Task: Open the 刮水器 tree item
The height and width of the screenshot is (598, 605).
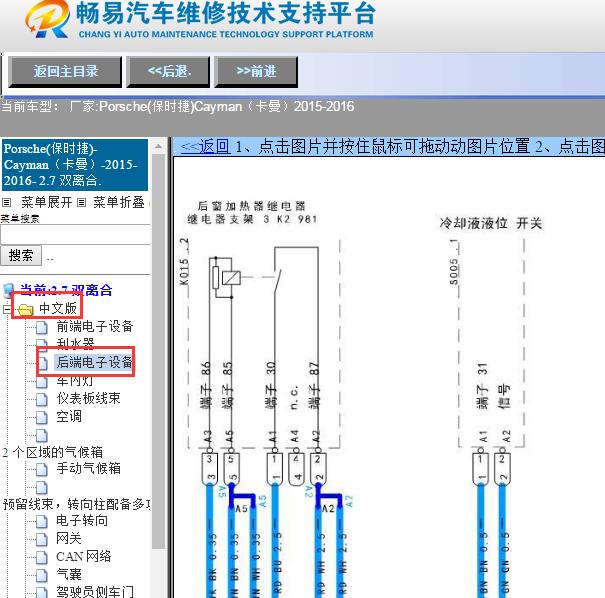Action: [75, 343]
